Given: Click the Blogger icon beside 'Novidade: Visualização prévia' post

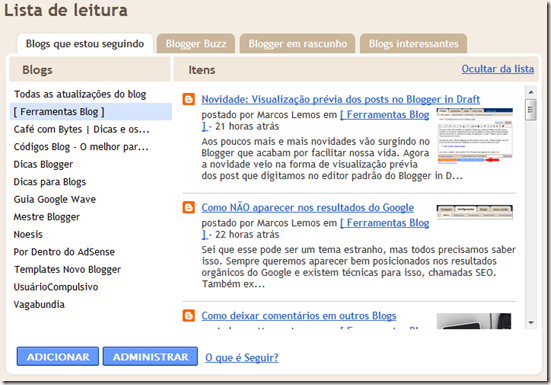Looking at the screenshot, I should (189, 99).
